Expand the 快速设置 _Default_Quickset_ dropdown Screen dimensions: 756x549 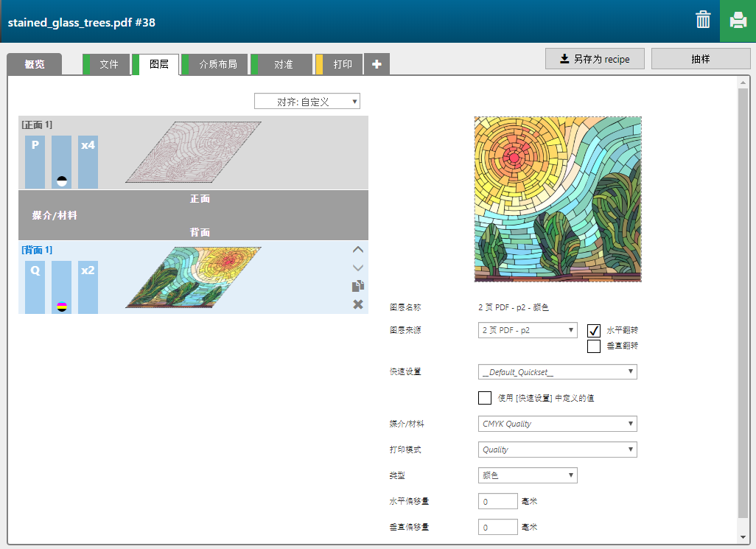coord(557,372)
